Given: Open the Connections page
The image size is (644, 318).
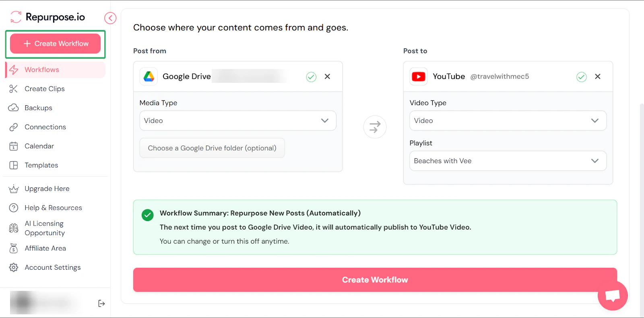Looking at the screenshot, I should [x=45, y=127].
